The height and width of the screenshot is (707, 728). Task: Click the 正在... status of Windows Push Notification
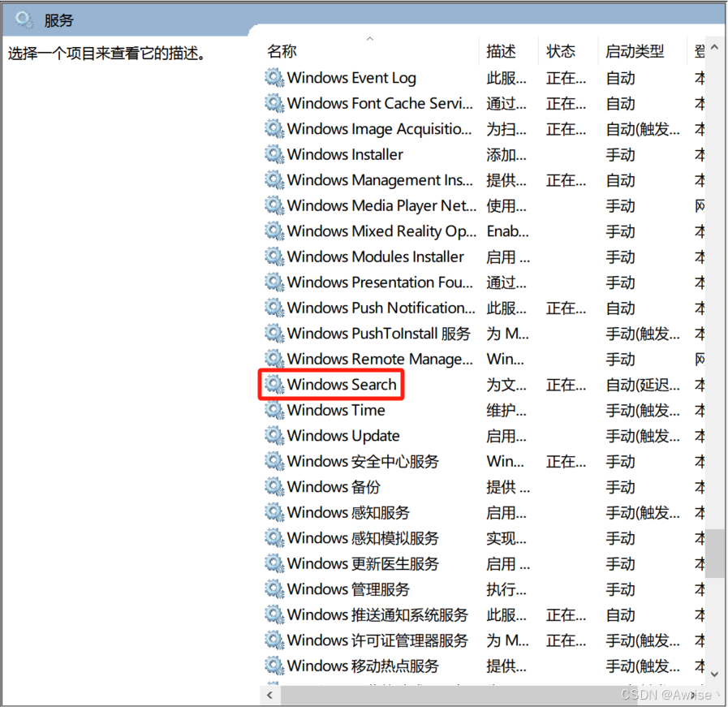pyautogui.click(x=566, y=308)
